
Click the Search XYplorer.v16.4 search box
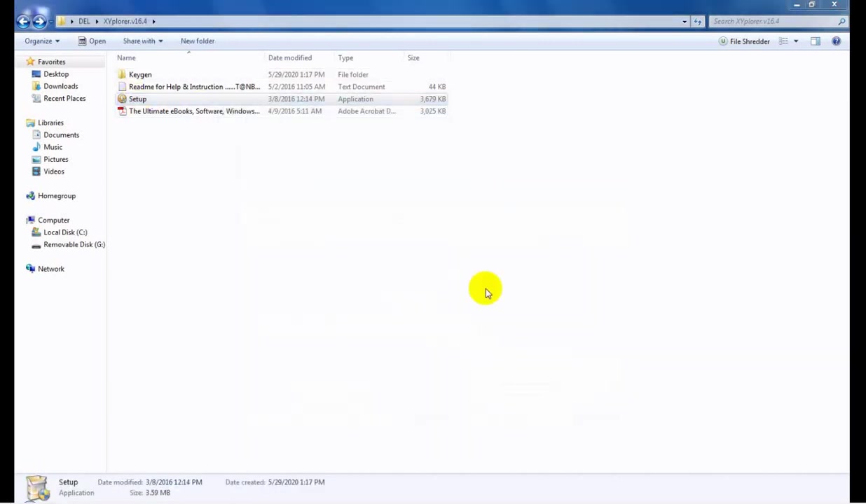(x=773, y=22)
